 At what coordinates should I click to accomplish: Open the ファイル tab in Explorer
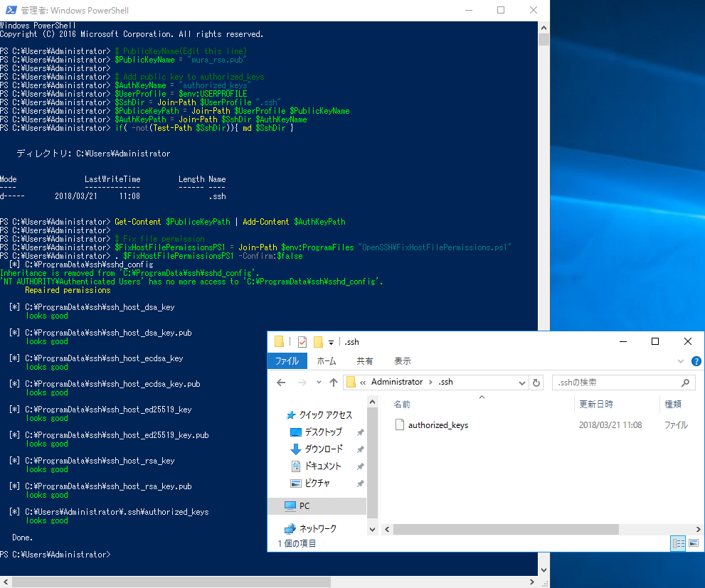click(287, 360)
